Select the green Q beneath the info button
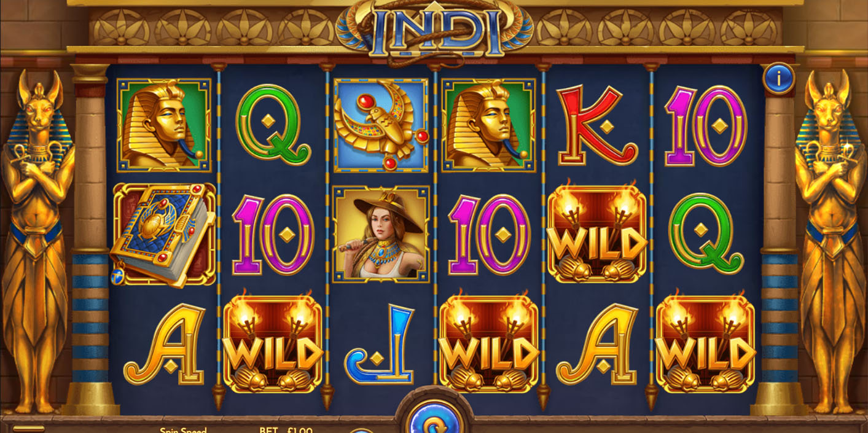 [x=705, y=234]
